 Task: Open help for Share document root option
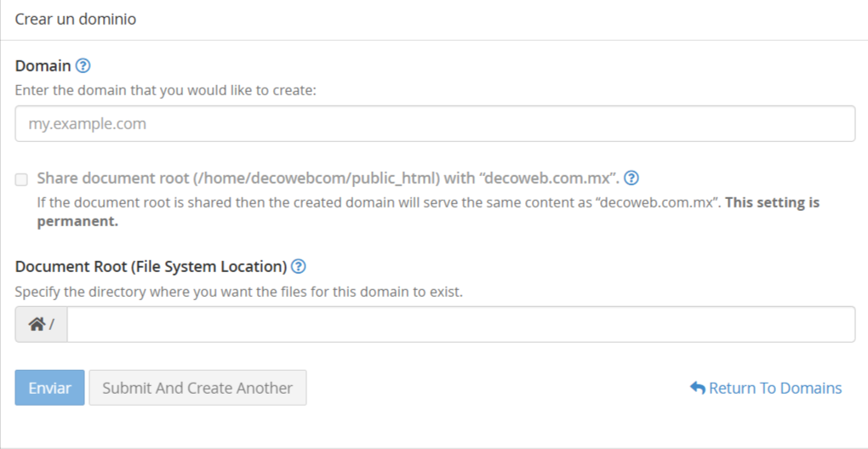[x=631, y=179]
